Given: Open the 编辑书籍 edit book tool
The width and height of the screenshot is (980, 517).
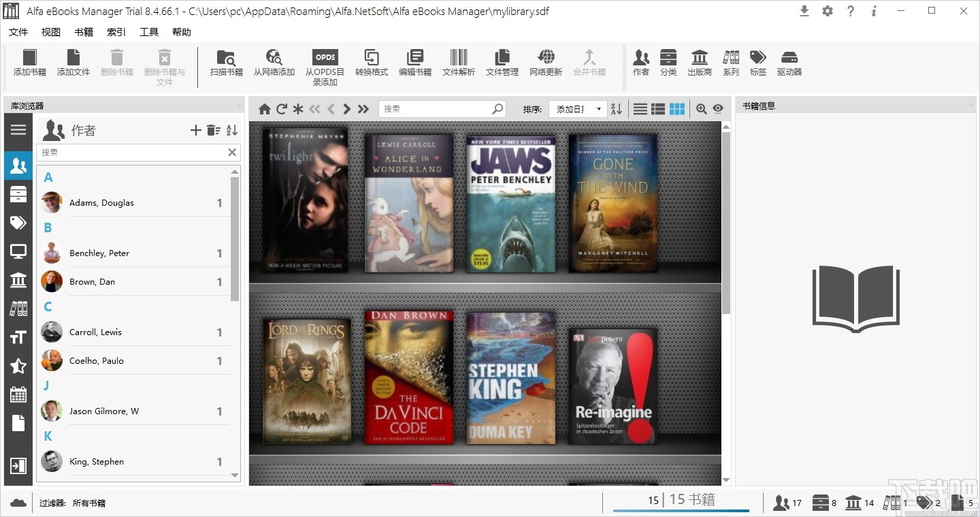Looking at the screenshot, I should pyautogui.click(x=415, y=65).
